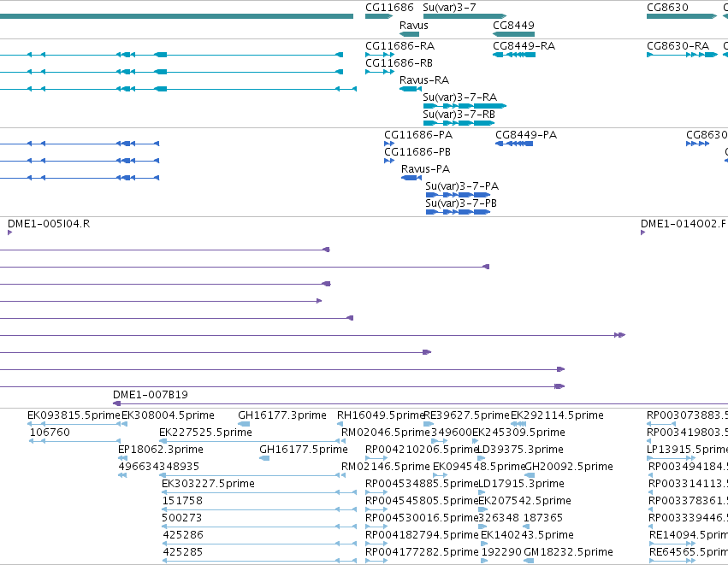Select protein CG11686-PB
The image size is (728, 565).
pyautogui.click(x=417, y=152)
